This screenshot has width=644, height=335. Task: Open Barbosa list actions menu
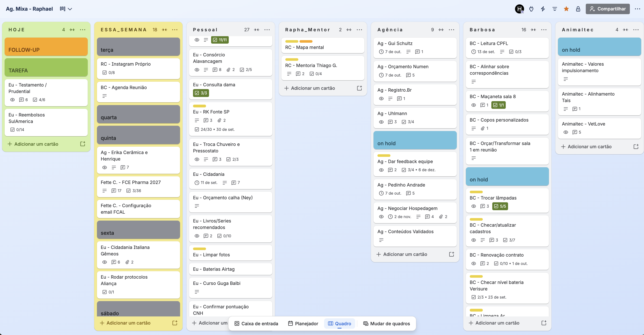(x=544, y=30)
